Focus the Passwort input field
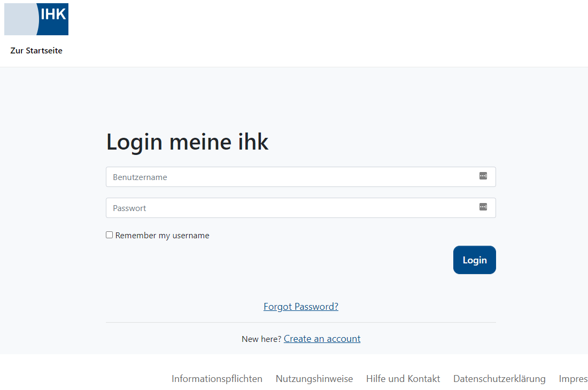The width and height of the screenshot is (588, 390). [301, 208]
